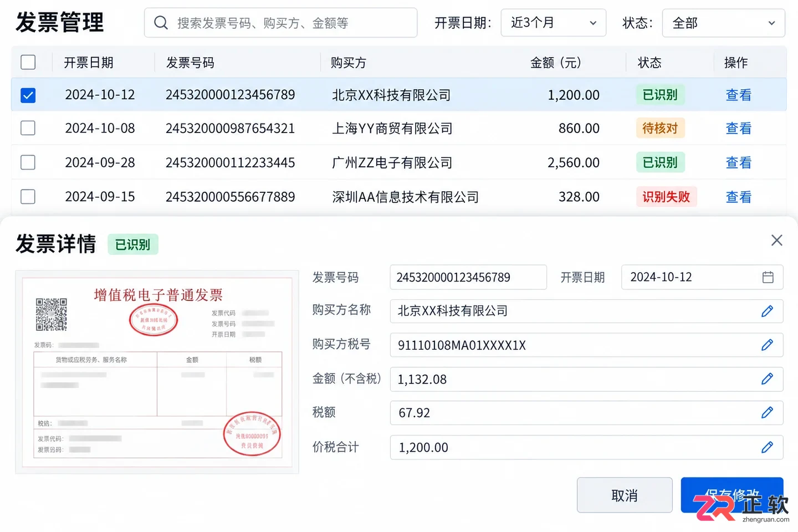Click amount 328.00 in table
Screen dimensions: 798x532
pyautogui.click(x=579, y=197)
